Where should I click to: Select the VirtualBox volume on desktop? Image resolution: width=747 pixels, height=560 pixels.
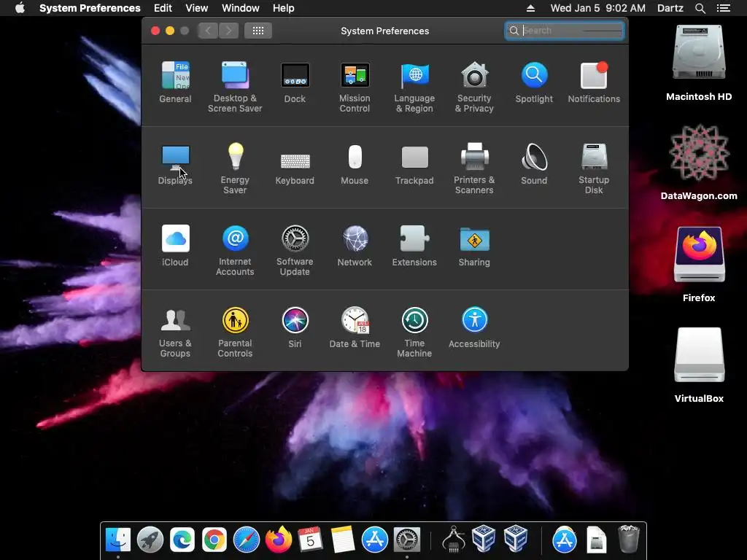tap(699, 365)
